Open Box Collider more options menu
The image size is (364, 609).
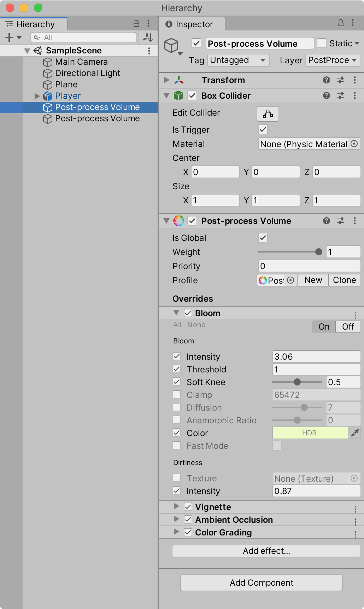coord(355,95)
